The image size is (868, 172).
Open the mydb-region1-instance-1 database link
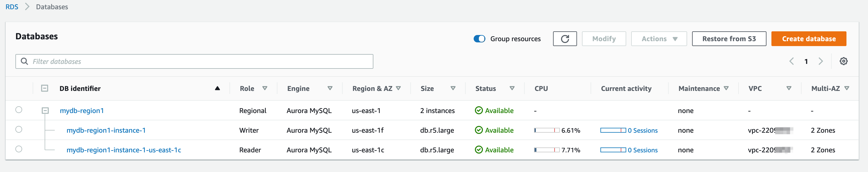[x=106, y=130]
